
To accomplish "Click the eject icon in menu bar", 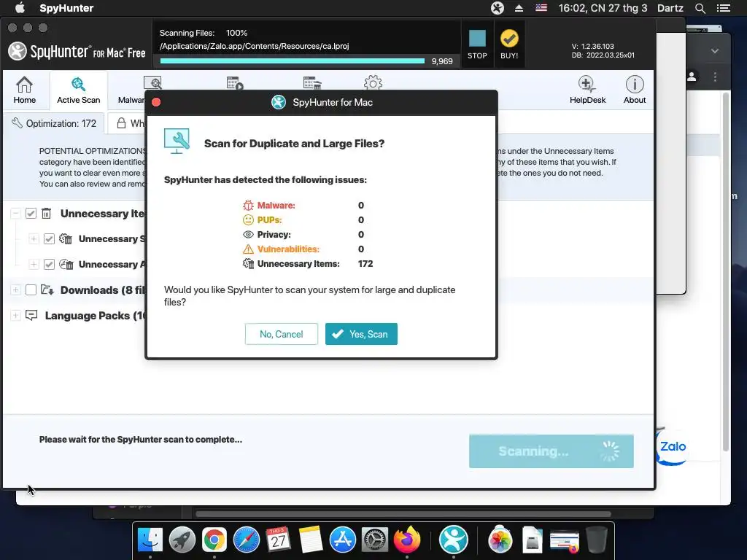I will point(519,8).
